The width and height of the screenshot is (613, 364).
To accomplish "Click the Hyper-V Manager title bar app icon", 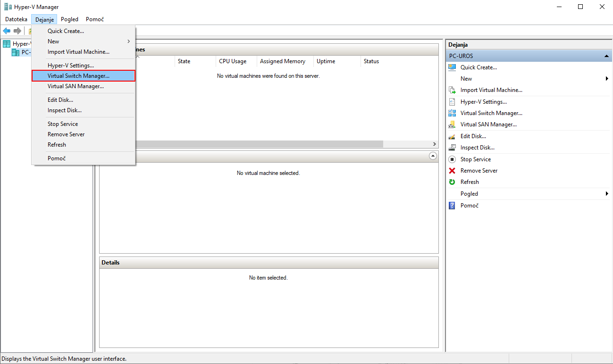I will point(8,7).
